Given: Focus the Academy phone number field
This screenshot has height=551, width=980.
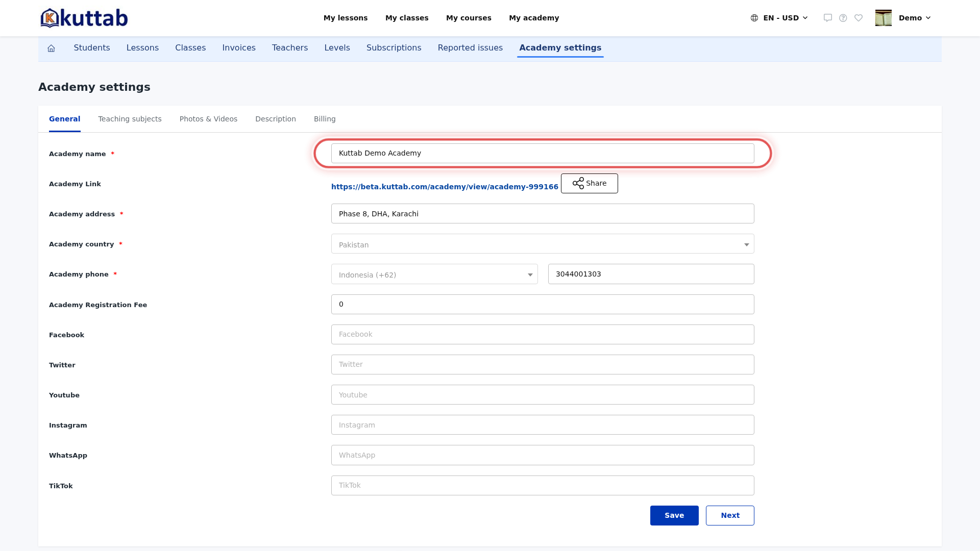Looking at the screenshot, I should 651,274.
